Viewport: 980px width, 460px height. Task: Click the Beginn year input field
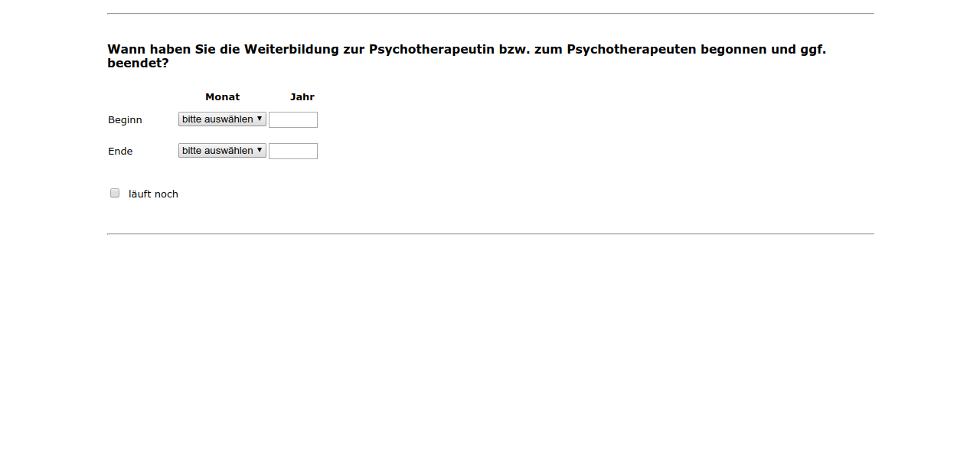click(x=293, y=120)
